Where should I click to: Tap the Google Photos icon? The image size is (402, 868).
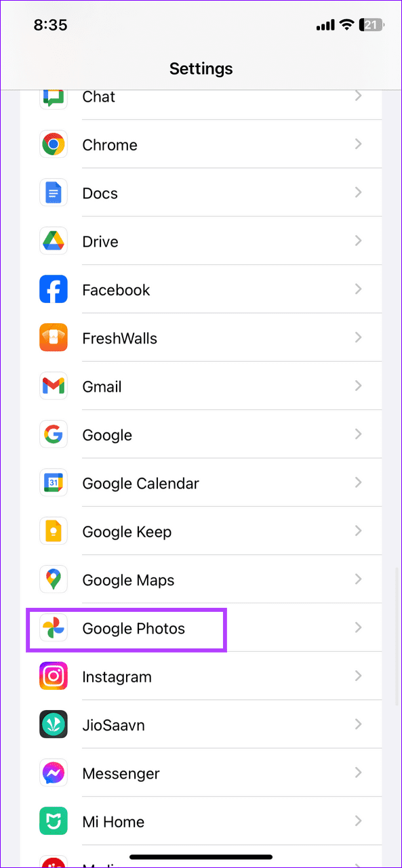[54, 628]
